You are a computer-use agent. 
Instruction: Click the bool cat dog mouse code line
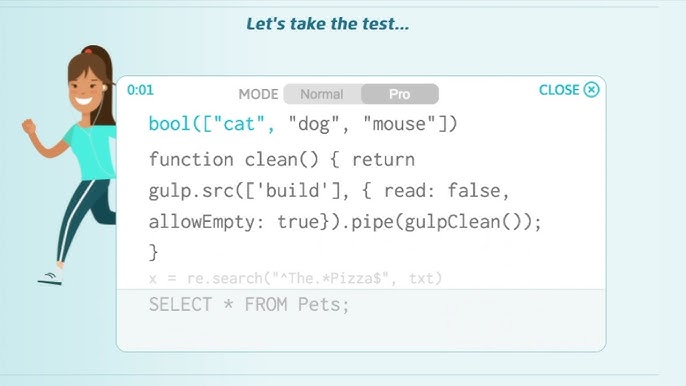point(303,124)
